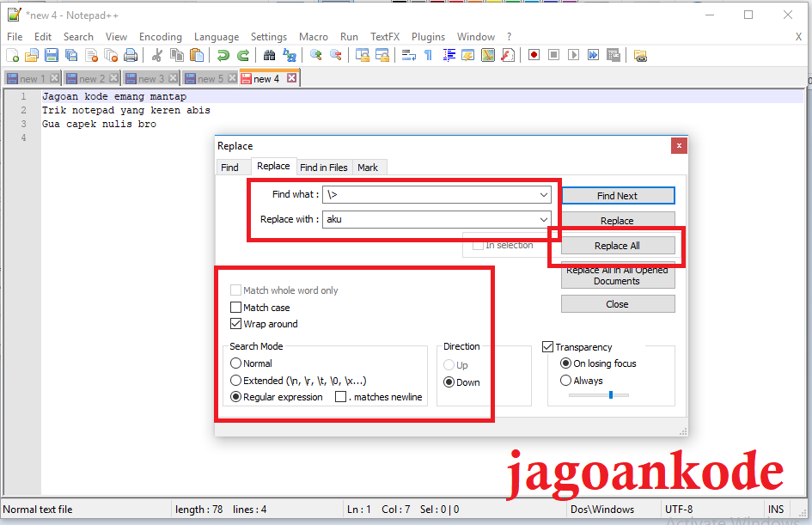Switch to the Find in Files tab
812x525 pixels.
pyautogui.click(x=324, y=168)
